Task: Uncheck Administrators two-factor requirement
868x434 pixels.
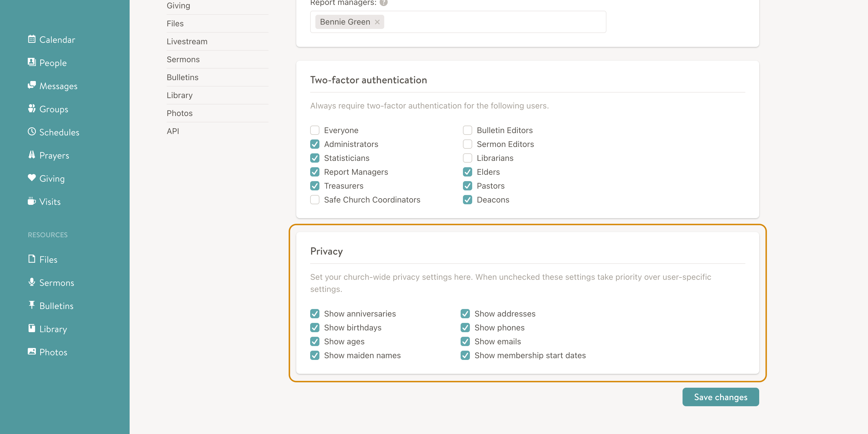Action: pyautogui.click(x=315, y=144)
